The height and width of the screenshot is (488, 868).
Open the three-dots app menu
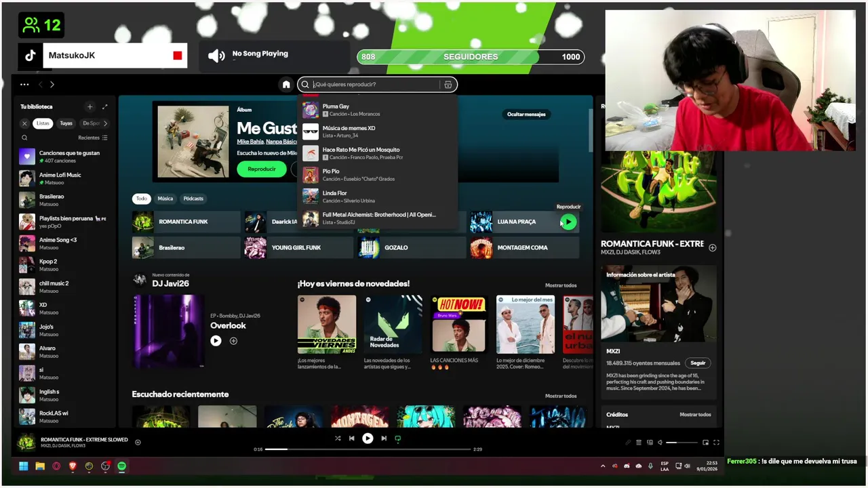24,85
